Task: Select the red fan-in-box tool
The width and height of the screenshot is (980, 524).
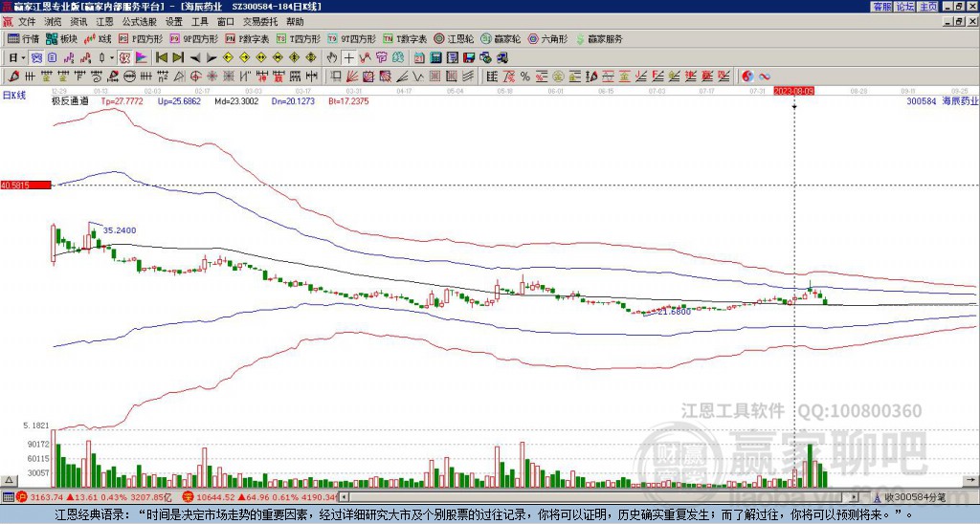Action: (368, 76)
